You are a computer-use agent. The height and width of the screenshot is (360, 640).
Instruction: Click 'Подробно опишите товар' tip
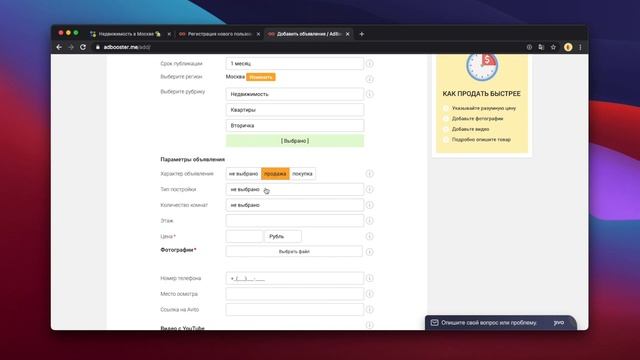(481, 140)
